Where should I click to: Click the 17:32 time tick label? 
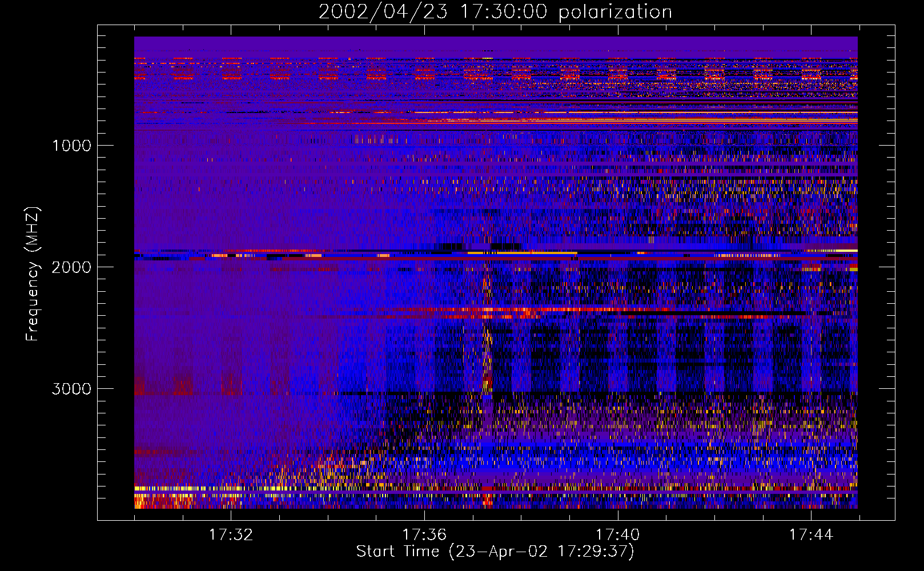(x=231, y=535)
